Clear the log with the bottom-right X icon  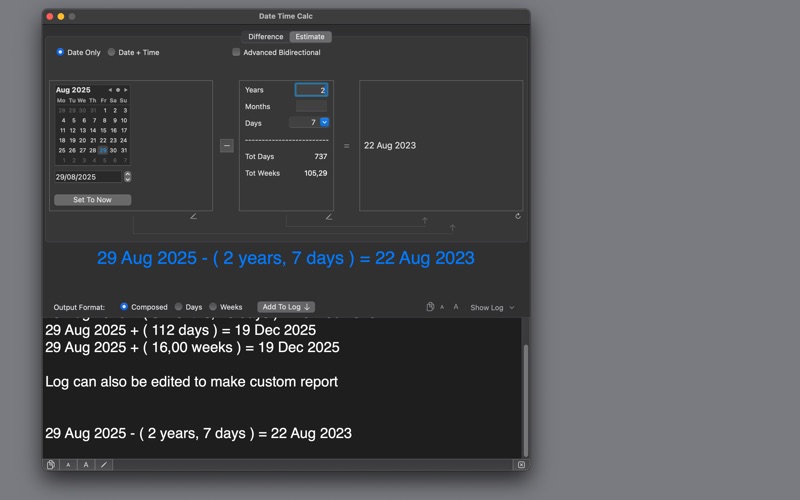point(521,465)
